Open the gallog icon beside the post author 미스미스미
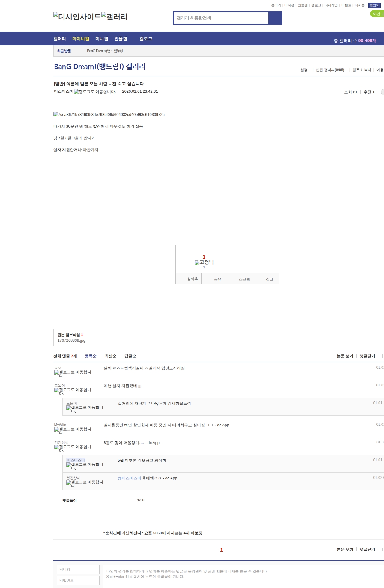Viewport: 384px width, 588px height. tap(95, 92)
